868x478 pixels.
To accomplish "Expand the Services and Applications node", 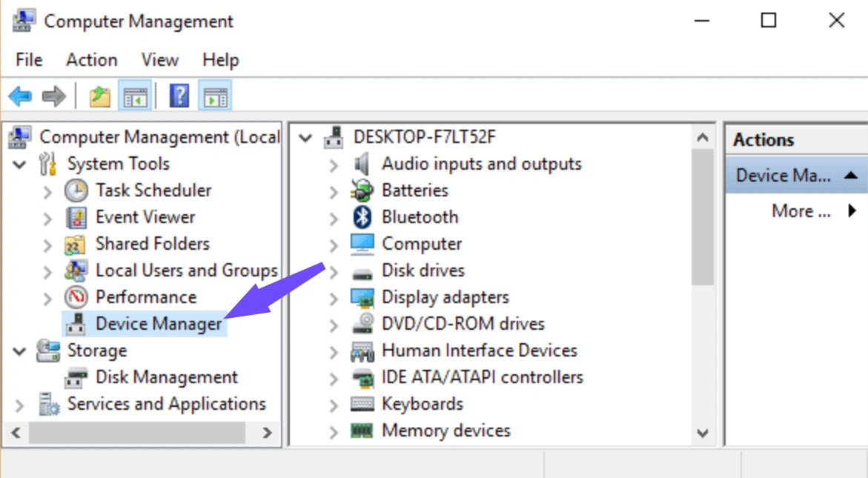I will (x=20, y=405).
